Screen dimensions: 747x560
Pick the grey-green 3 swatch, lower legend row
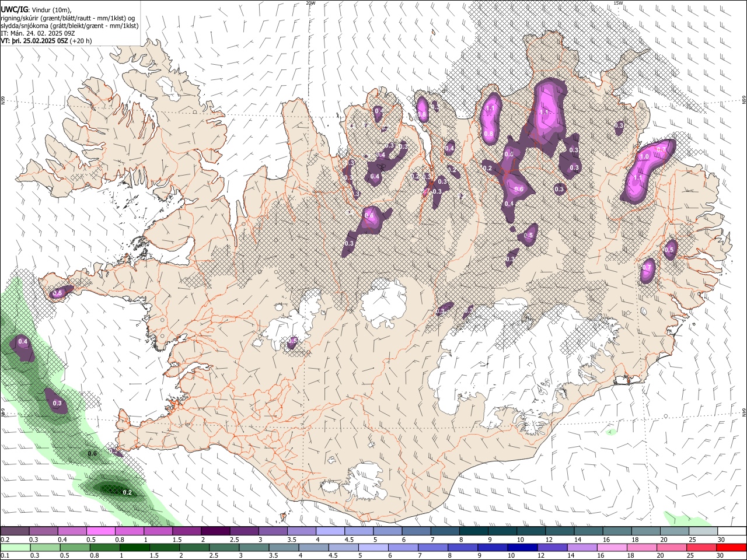point(254,548)
